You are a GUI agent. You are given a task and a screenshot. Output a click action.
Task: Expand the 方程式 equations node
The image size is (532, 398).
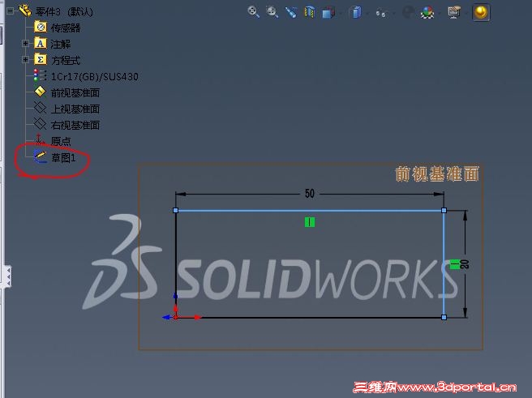[x=25, y=60]
